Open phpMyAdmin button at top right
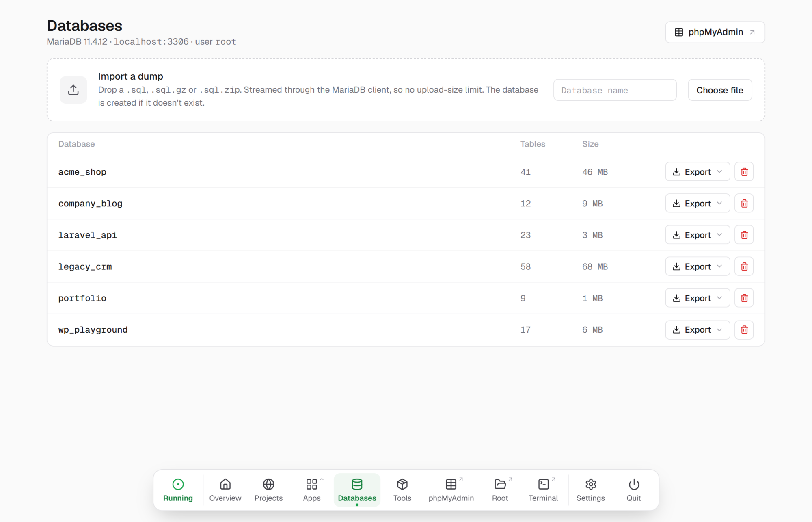812x522 pixels. (x=715, y=32)
